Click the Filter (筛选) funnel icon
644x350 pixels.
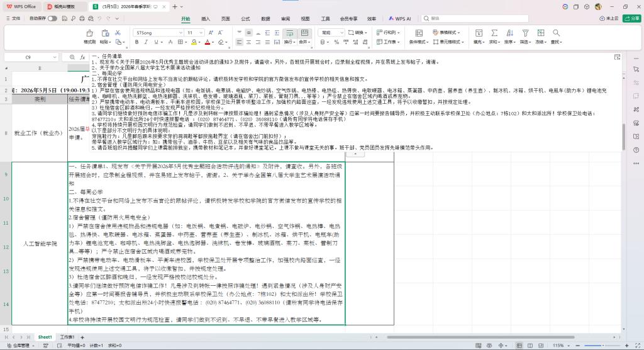pyautogui.click(x=525, y=33)
